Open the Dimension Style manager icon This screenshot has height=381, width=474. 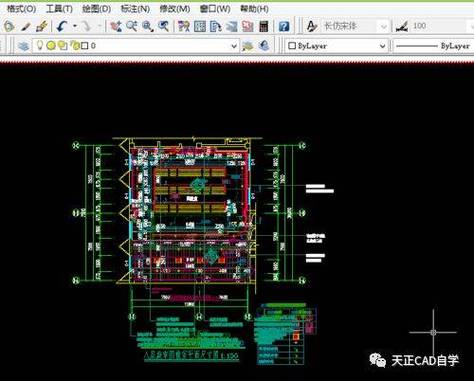402,26
